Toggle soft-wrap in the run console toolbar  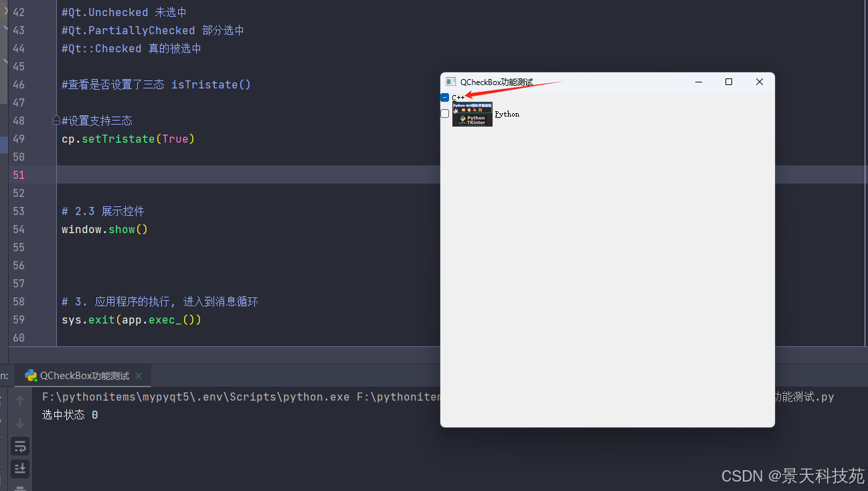20,445
